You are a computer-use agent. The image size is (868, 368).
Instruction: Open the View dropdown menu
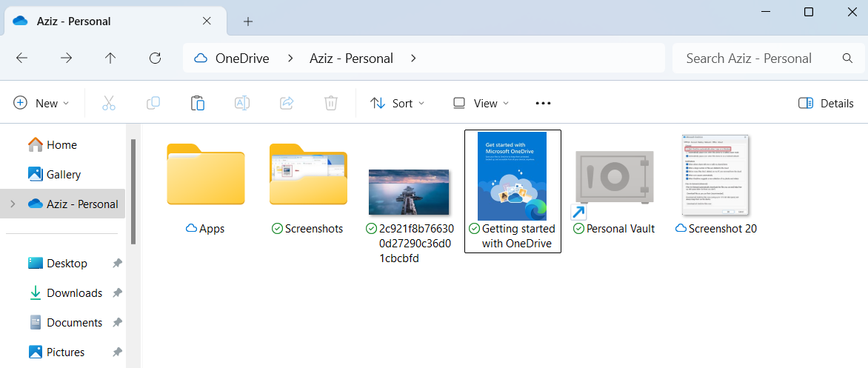[481, 103]
